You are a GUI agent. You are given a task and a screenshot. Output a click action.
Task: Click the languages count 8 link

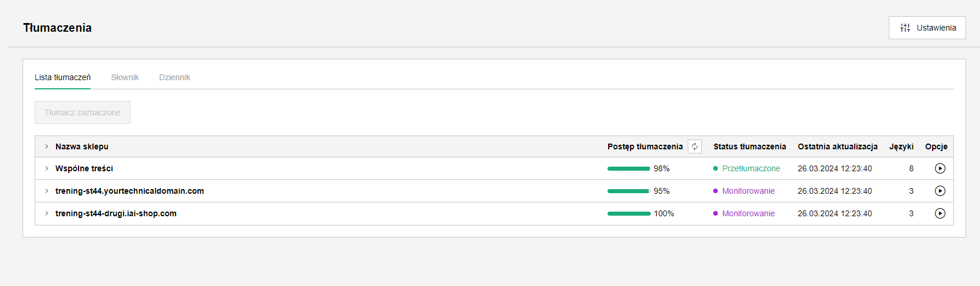tap(911, 168)
